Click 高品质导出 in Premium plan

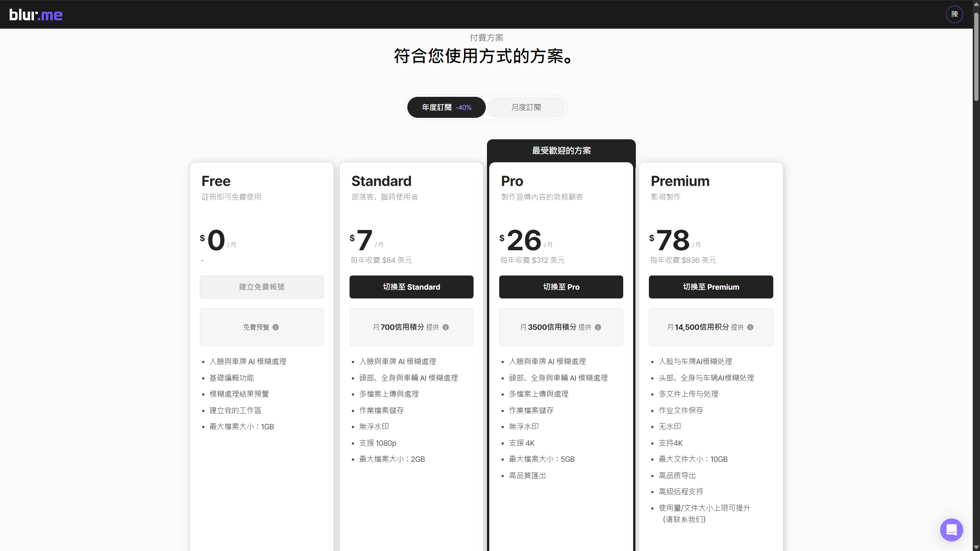pyautogui.click(x=677, y=476)
